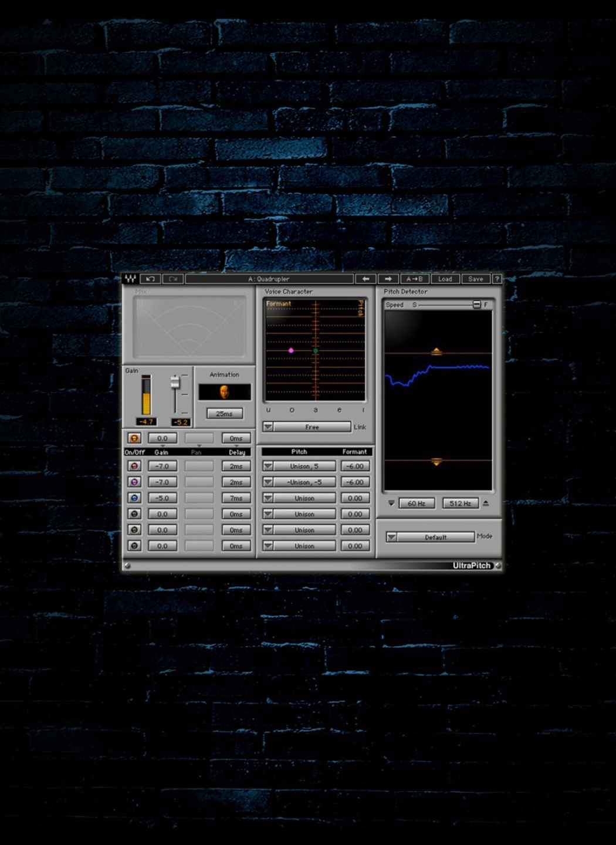This screenshot has width=616, height=845.
Task: Click the green voice dot in Voice Character grid
Action: click(316, 350)
